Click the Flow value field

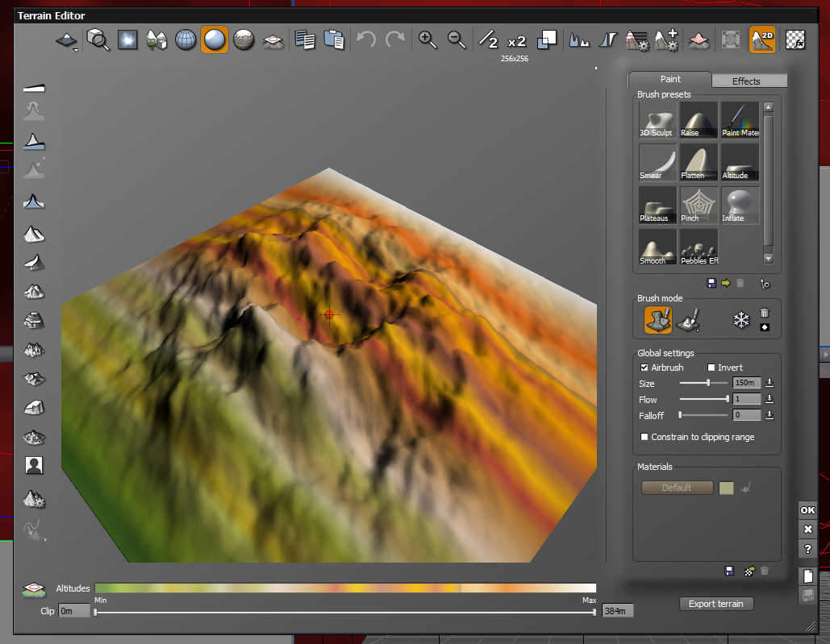746,399
